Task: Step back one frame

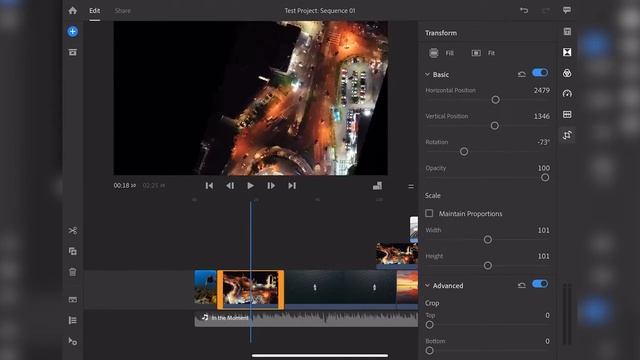Action: pos(230,186)
